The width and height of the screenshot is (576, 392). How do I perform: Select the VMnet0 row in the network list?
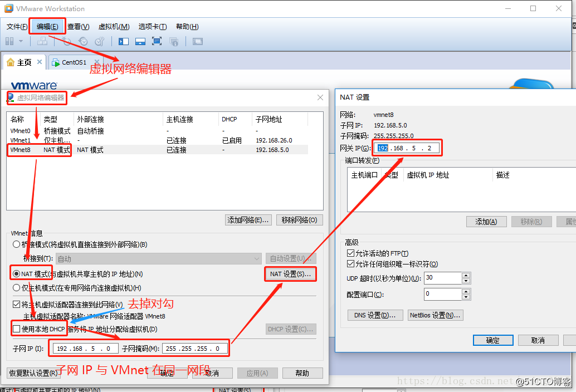pyautogui.click(x=158, y=131)
